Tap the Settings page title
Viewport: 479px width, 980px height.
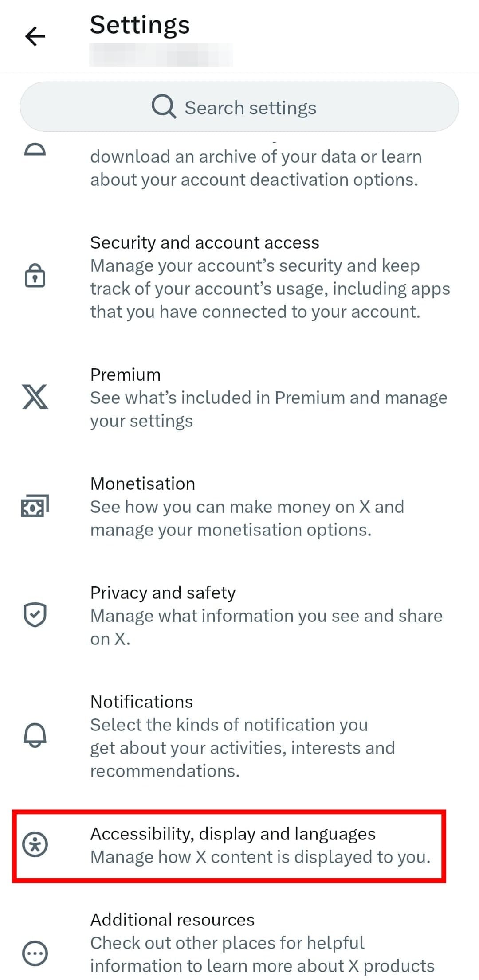140,24
